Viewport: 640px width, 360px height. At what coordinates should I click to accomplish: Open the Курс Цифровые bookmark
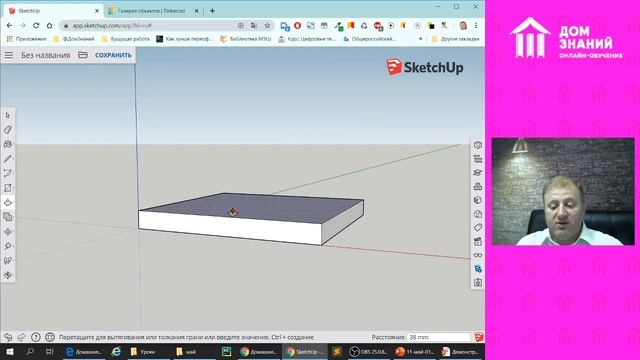click(x=307, y=39)
